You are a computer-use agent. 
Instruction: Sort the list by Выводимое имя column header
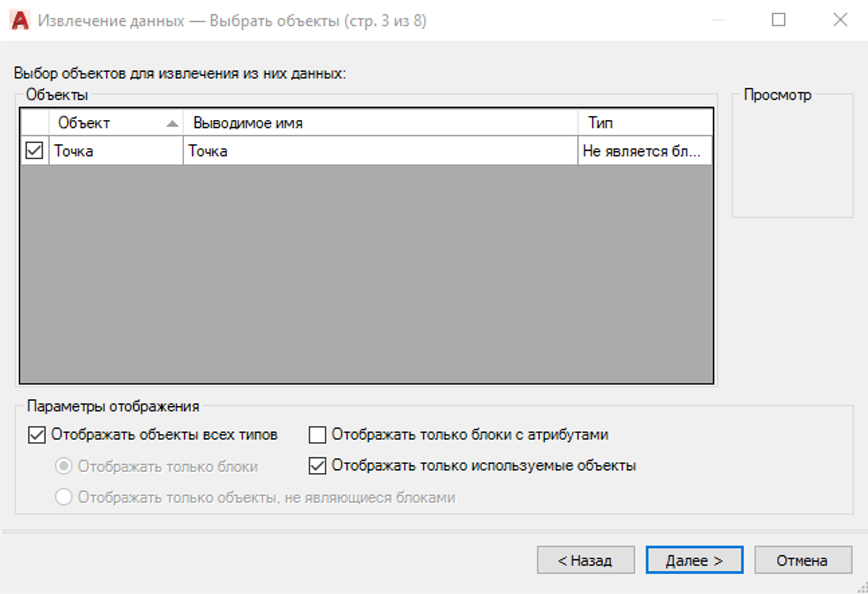click(x=380, y=123)
